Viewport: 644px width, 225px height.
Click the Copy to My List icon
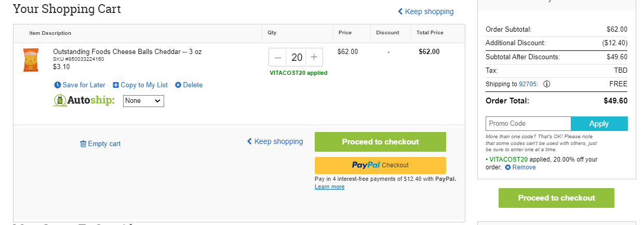click(x=116, y=85)
